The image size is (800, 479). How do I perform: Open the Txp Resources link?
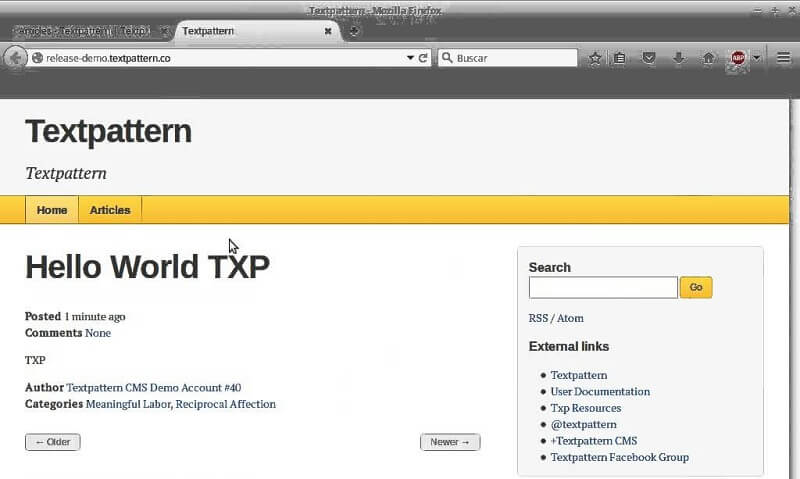tap(586, 408)
